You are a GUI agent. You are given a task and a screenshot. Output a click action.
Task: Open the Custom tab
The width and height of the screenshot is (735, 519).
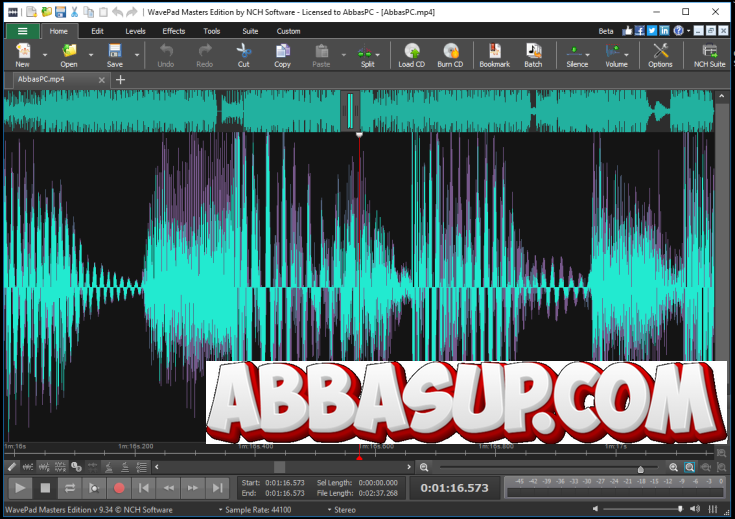coord(288,31)
